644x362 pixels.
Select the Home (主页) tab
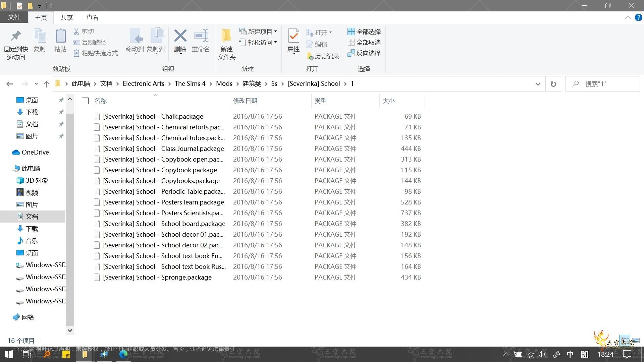click(41, 17)
